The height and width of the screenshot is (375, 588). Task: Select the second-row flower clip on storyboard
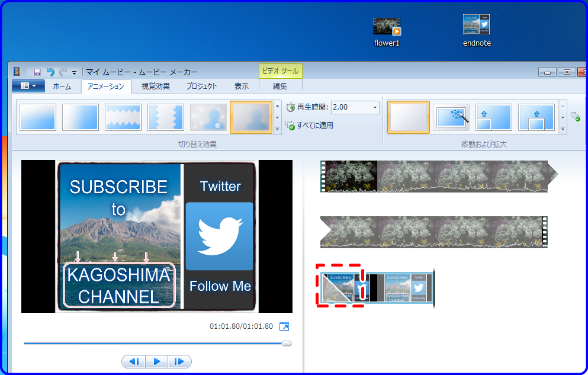(434, 232)
